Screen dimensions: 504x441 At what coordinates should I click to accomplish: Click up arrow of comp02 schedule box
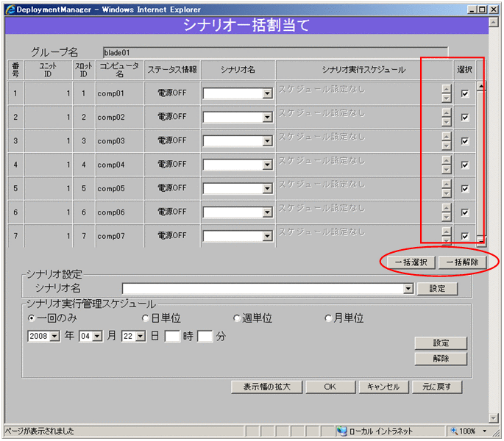click(x=447, y=112)
